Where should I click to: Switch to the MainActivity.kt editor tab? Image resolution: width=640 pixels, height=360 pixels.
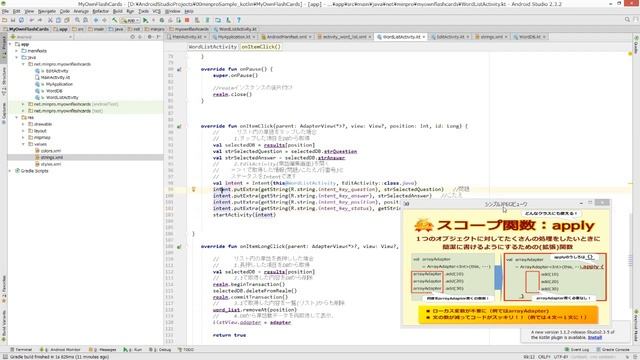tap(187, 37)
